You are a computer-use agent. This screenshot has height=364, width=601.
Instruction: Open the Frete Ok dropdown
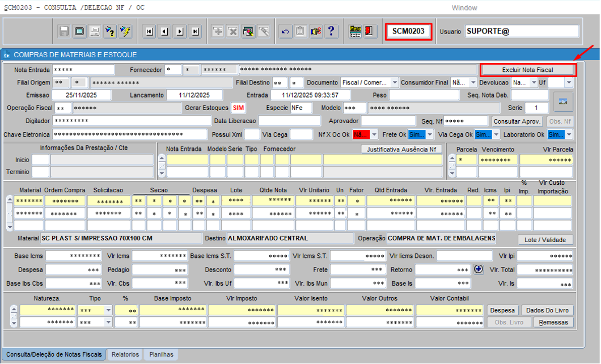[x=430, y=135]
